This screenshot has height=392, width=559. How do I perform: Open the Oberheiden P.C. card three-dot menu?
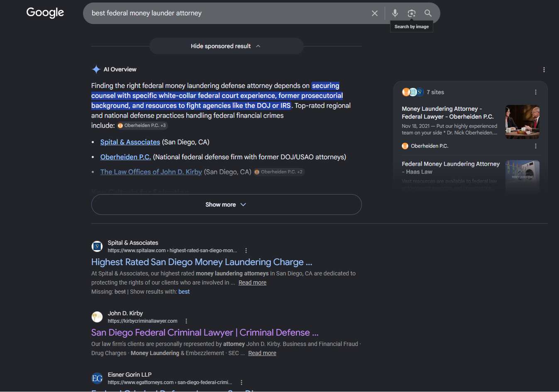(535, 146)
